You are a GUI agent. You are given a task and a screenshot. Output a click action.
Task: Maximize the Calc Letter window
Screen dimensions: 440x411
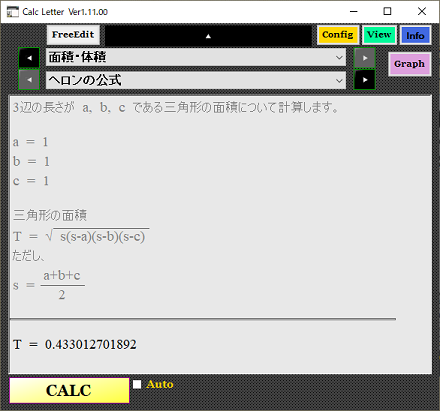[387, 12]
